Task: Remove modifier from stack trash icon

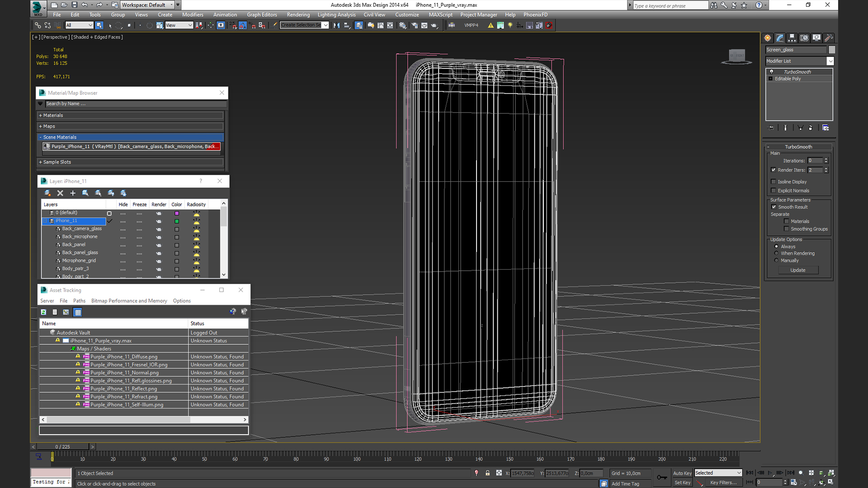Action: (x=811, y=128)
